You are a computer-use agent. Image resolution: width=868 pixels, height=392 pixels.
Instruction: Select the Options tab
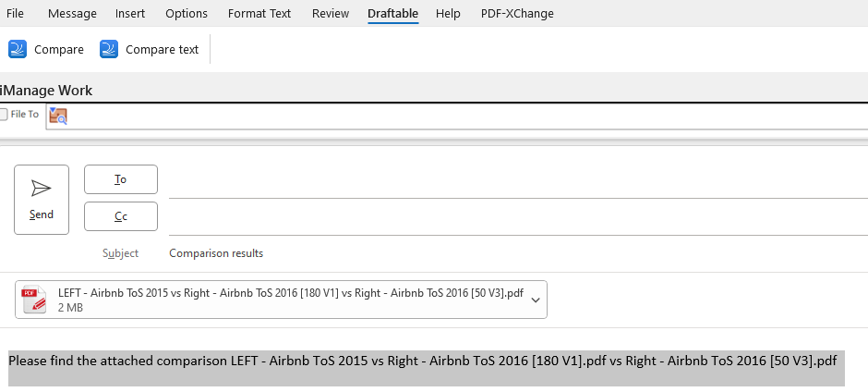click(187, 13)
